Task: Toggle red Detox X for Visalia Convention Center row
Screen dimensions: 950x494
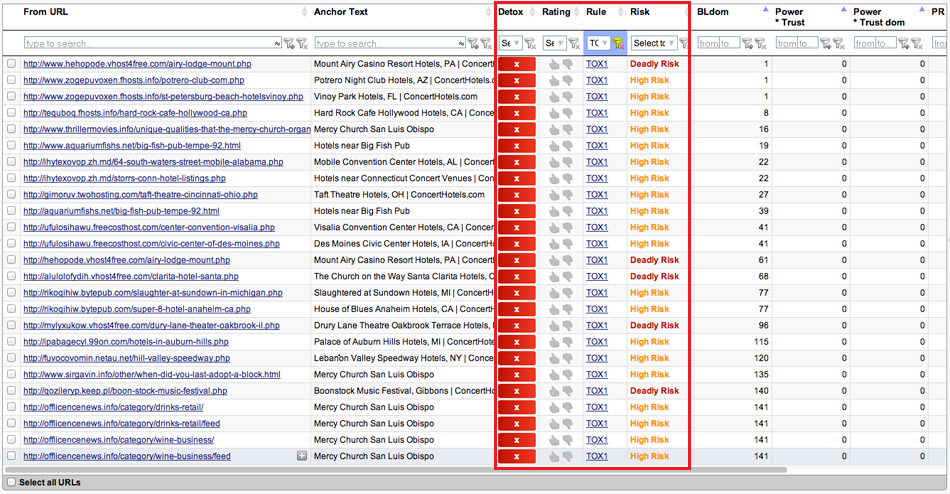Action: 517,227
